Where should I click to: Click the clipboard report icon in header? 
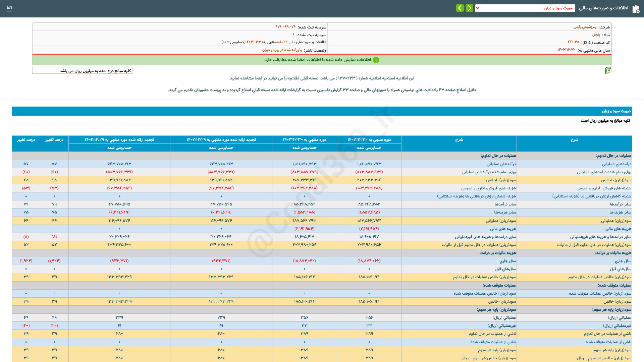tap(636, 9)
